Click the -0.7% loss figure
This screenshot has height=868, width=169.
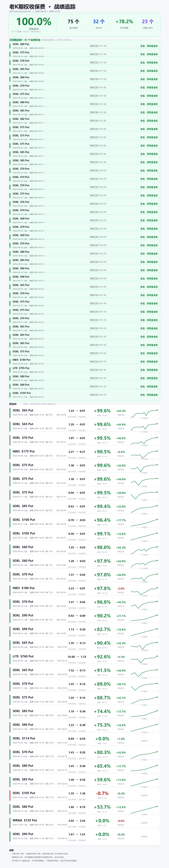pyautogui.click(x=102, y=794)
